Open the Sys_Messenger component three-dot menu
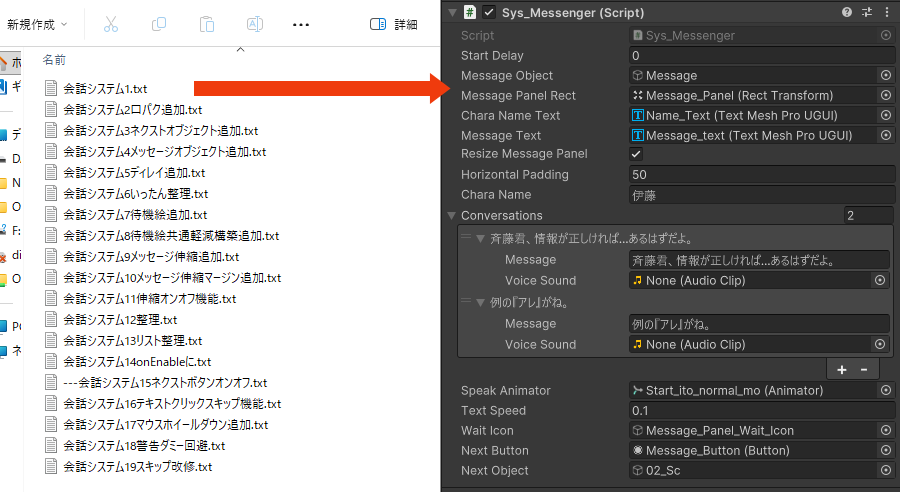Image resolution: width=900 pixels, height=492 pixels. (885, 12)
